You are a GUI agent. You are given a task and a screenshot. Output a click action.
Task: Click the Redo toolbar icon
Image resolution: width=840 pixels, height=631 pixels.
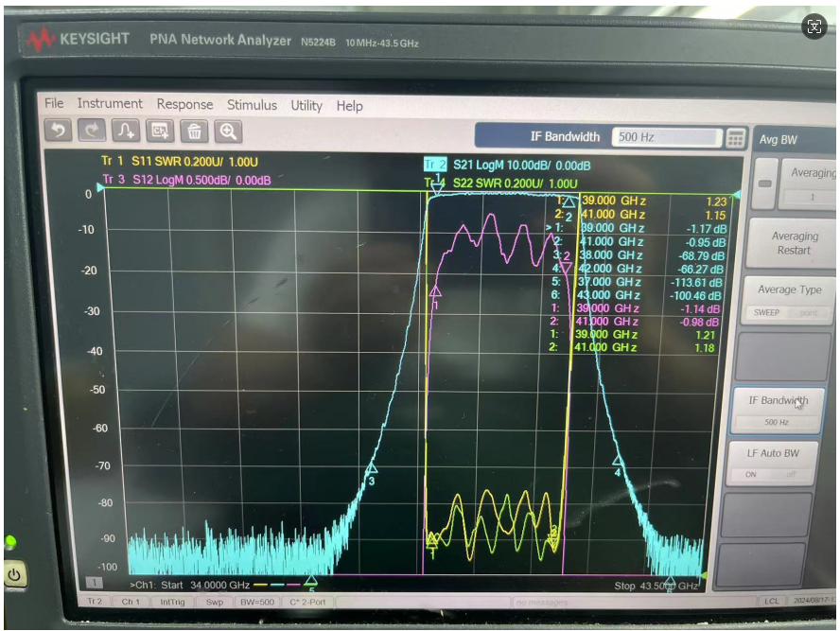coord(92,131)
